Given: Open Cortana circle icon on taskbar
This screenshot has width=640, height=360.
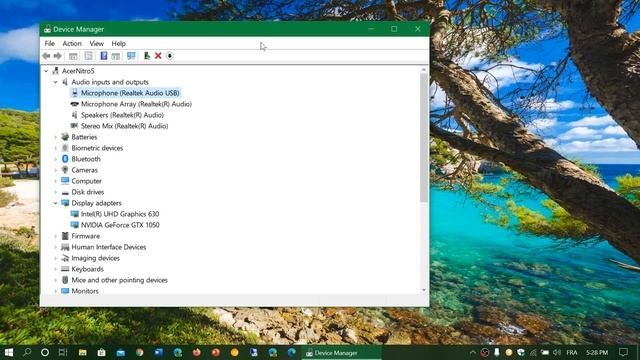Looking at the screenshot, I should 45,352.
